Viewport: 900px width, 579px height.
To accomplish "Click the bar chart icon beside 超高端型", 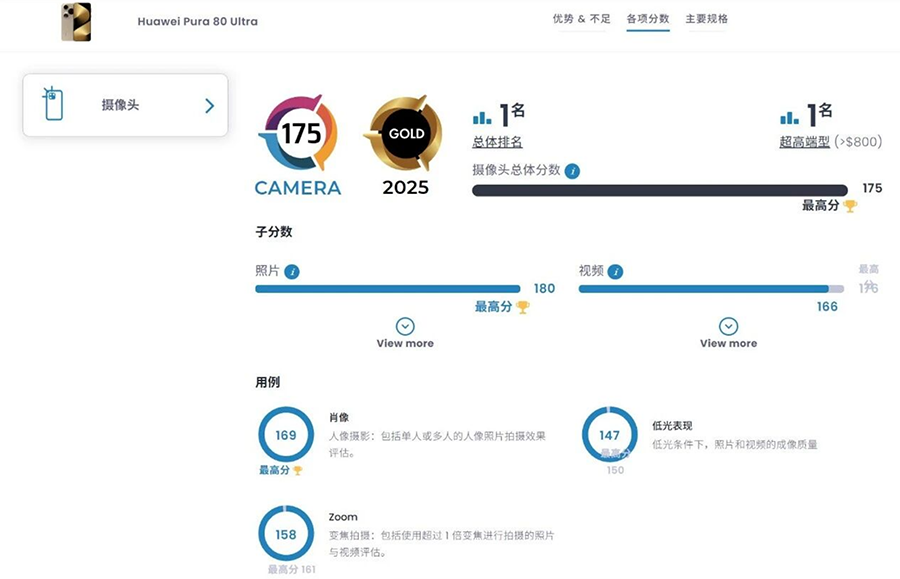I will pos(789,118).
